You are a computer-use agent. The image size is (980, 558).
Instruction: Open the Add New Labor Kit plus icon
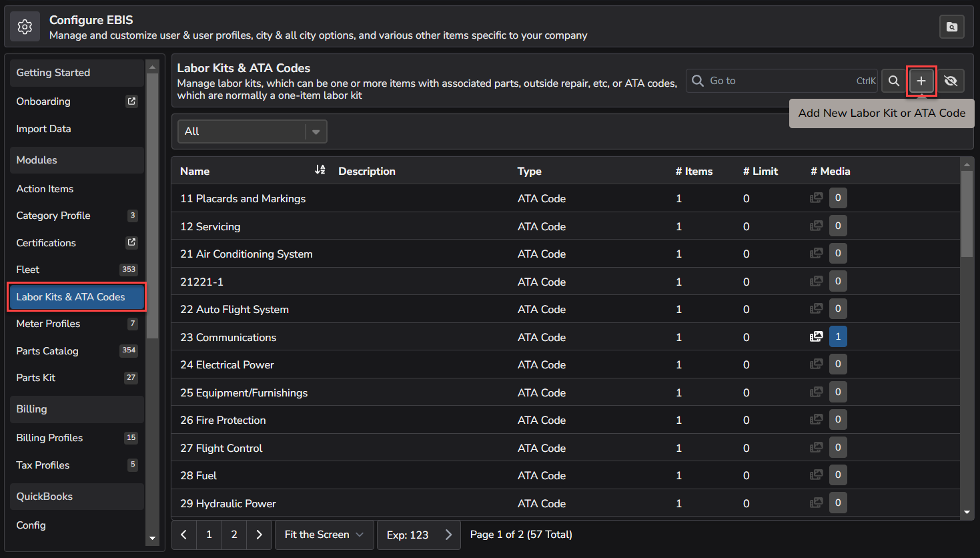tap(921, 80)
